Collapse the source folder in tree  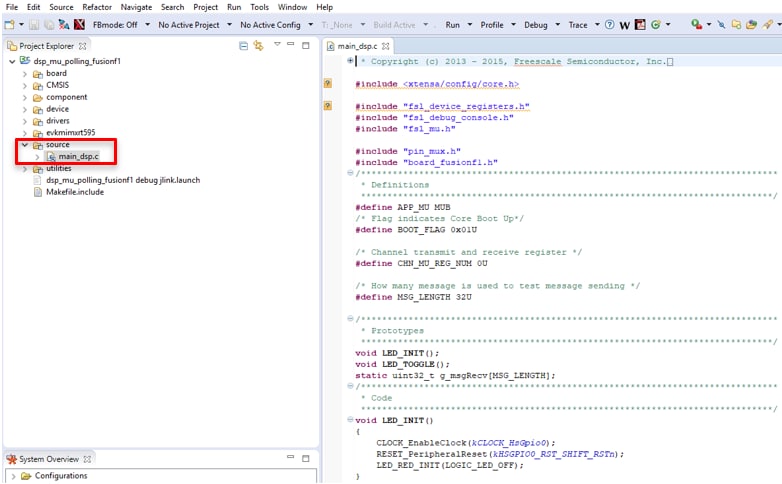point(25,145)
